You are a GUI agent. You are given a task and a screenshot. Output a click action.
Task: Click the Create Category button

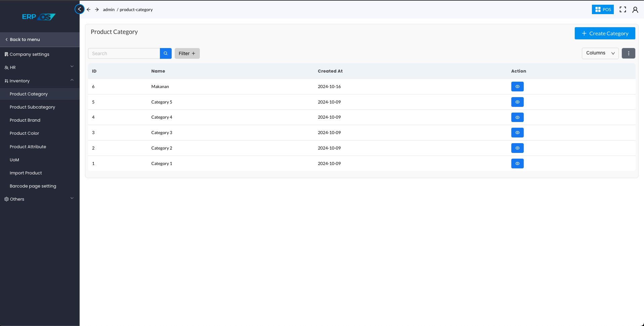point(605,33)
